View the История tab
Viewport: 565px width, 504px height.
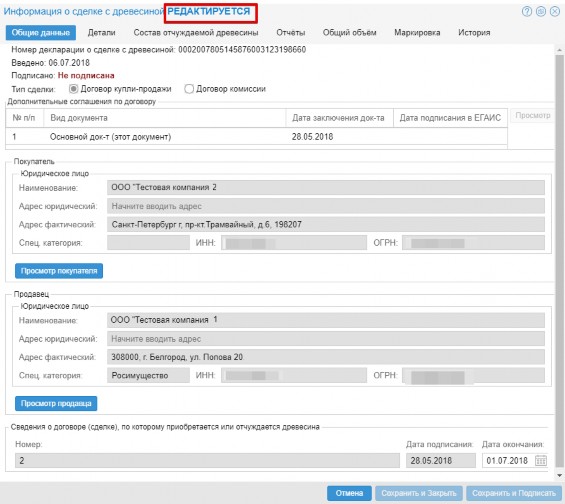[x=474, y=32]
